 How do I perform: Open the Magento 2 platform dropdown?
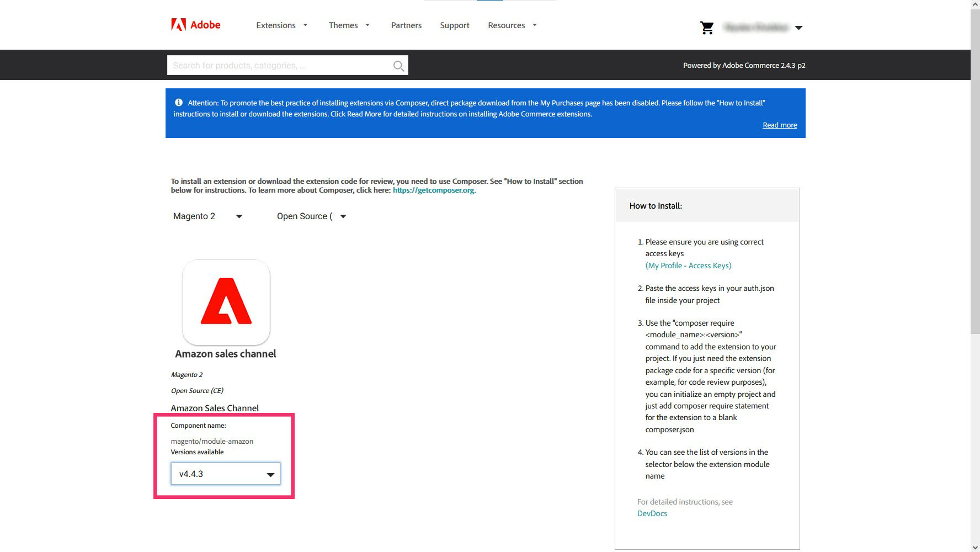[207, 216]
